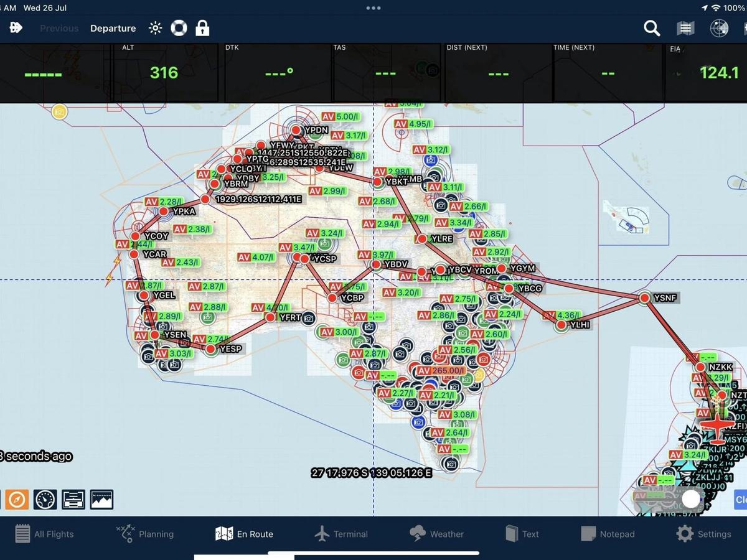The width and height of the screenshot is (747, 560).
Task: Open the Weather tab
Action: tap(437, 534)
